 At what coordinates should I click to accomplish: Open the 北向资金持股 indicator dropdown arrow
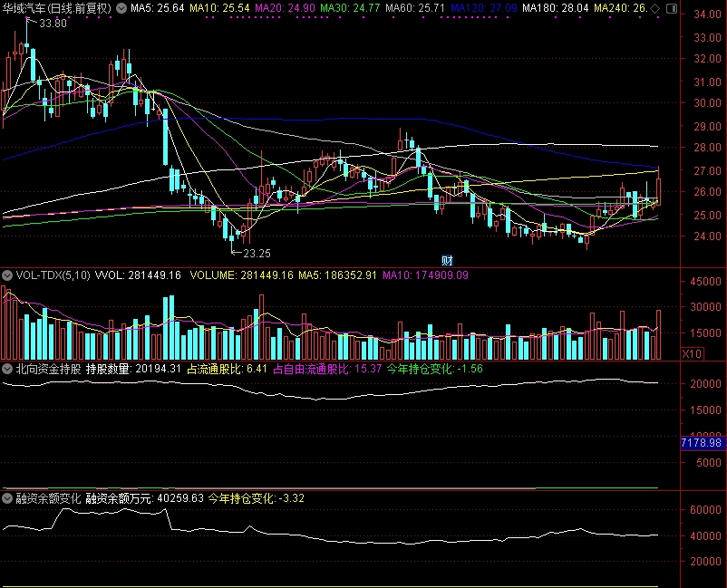click(7, 370)
